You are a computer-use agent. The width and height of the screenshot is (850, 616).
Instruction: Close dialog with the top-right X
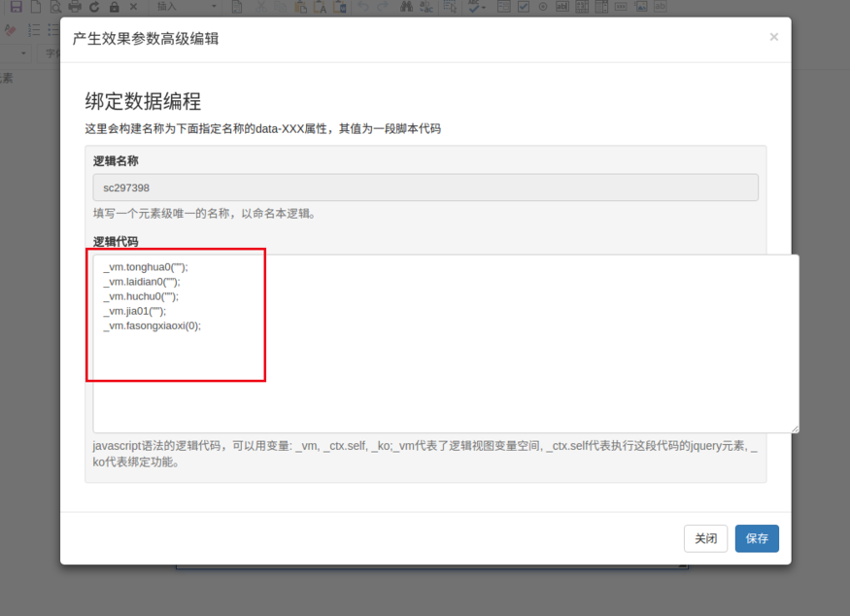(x=774, y=37)
